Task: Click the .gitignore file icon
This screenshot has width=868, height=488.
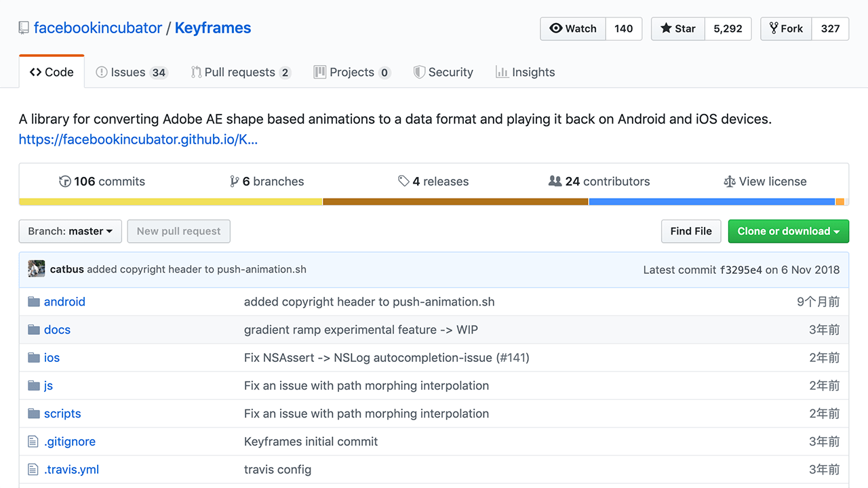Action: pos(33,441)
